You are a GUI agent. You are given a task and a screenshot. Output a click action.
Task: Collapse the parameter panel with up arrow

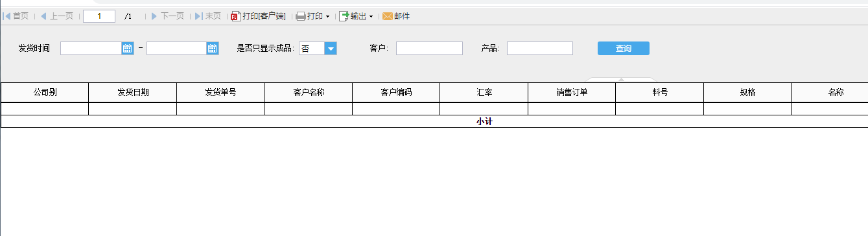coord(621,79)
